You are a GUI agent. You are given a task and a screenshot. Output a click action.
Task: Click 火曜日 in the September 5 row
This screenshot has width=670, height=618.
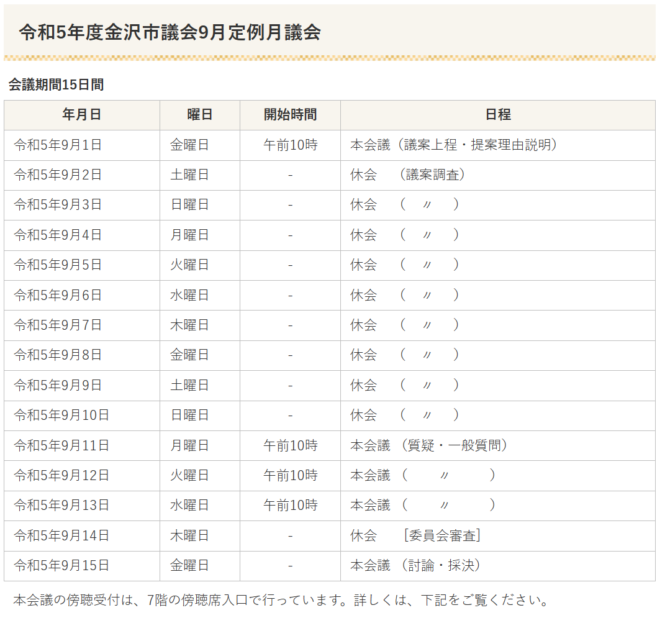[x=189, y=265]
